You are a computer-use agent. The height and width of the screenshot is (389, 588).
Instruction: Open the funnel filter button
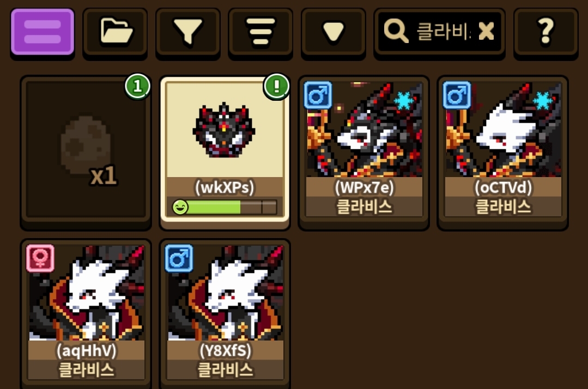pyautogui.click(x=188, y=32)
